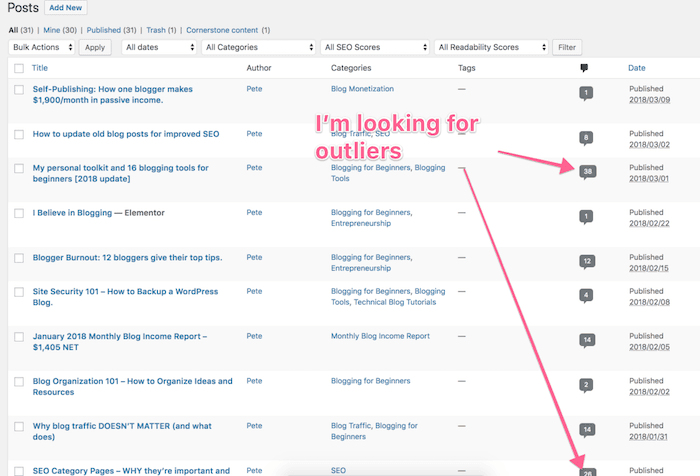
Task: Click the comments column header icon
Action: pyautogui.click(x=584, y=68)
